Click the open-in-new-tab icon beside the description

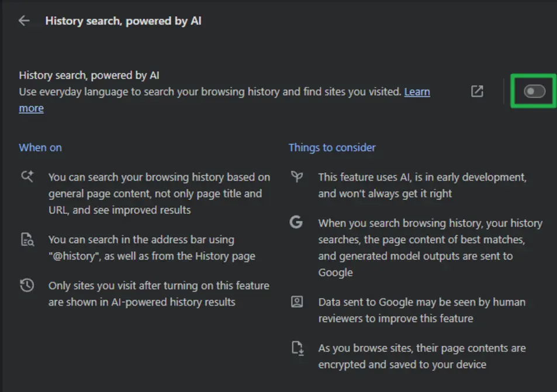tap(478, 91)
